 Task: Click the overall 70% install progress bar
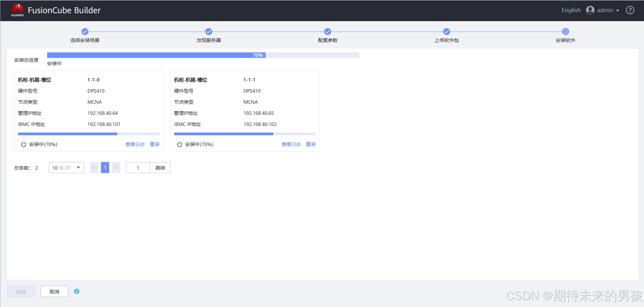[x=203, y=55]
